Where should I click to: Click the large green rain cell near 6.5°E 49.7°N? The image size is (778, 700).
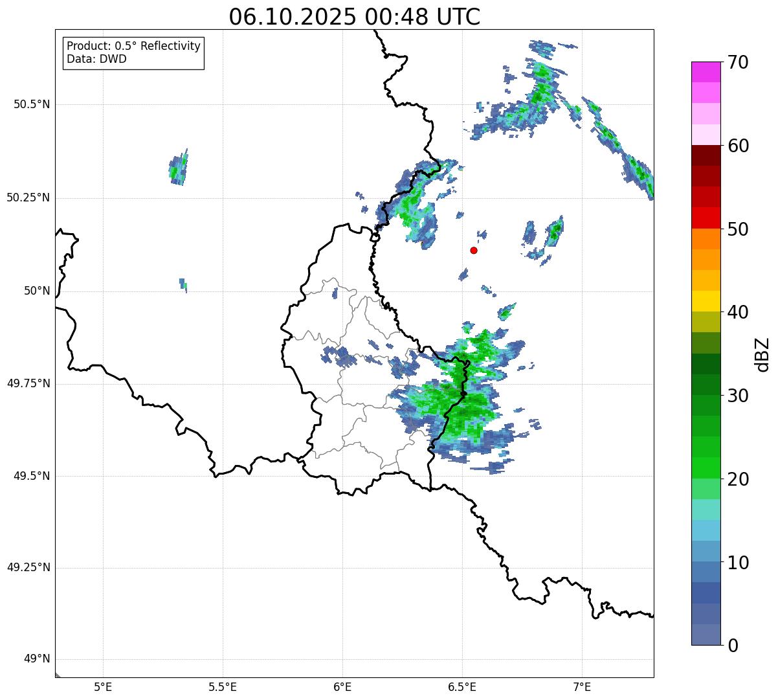(453, 408)
